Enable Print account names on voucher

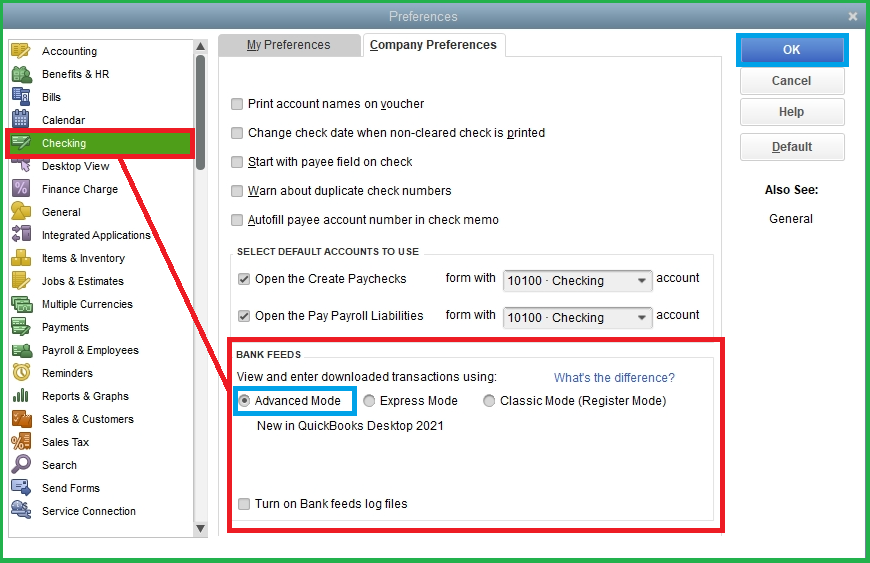pyautogui.click(x=237, y=104)
